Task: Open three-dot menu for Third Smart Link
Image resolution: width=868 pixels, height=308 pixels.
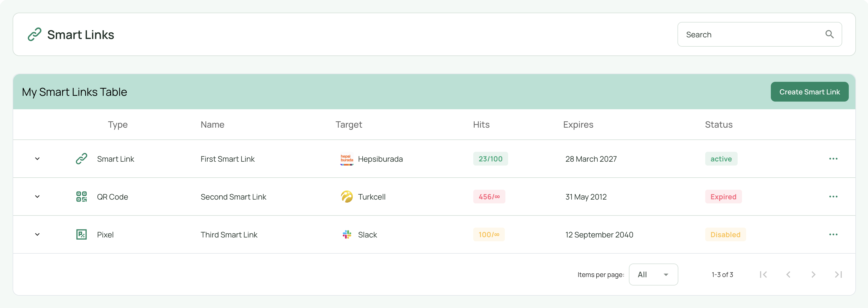Action: 833,234
